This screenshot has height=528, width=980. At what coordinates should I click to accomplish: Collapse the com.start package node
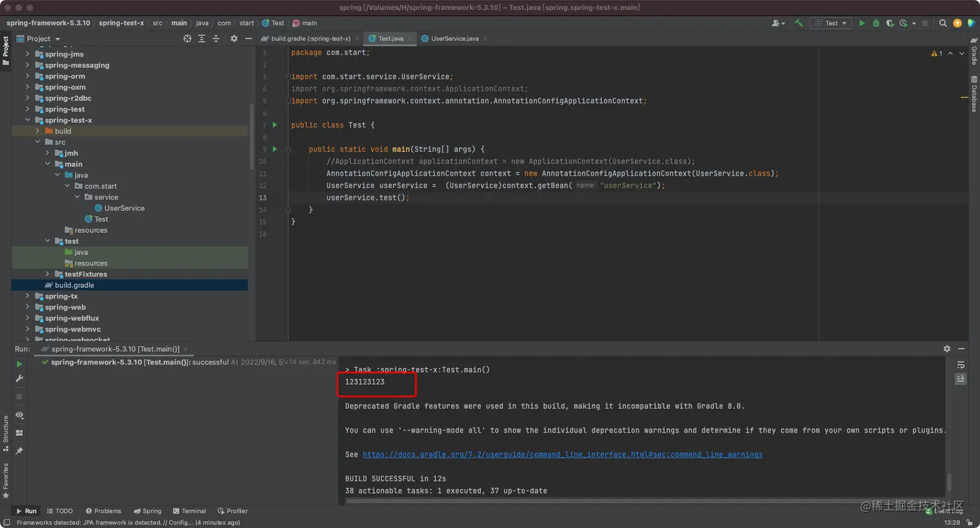coord(67,186)
